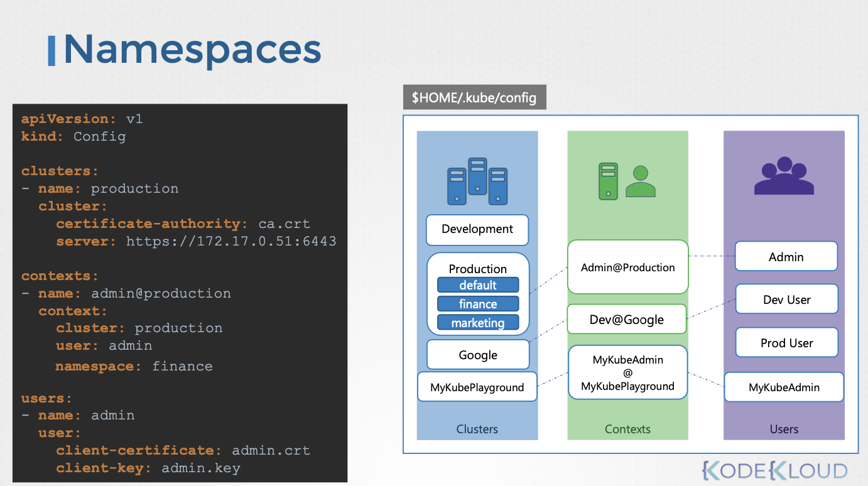Click the 'name: production' line
868x486 pixels.
click(x=100, y=188)
